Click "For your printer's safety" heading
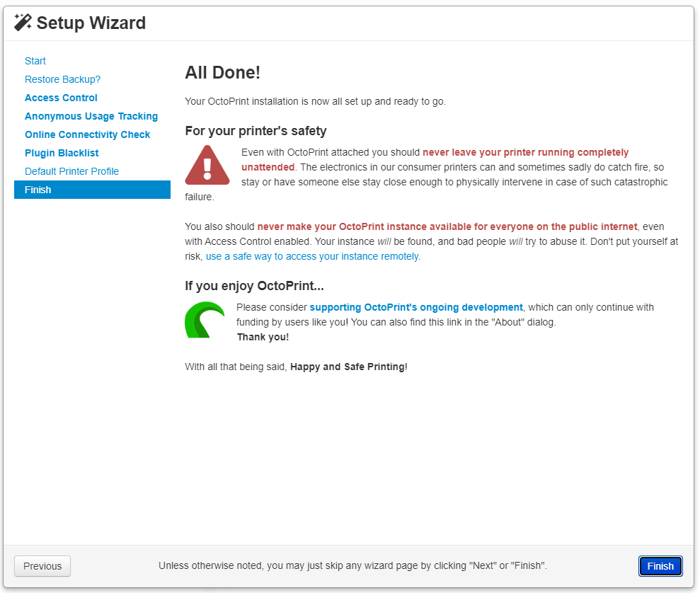700x593 pixels. (x=256, y=131)
